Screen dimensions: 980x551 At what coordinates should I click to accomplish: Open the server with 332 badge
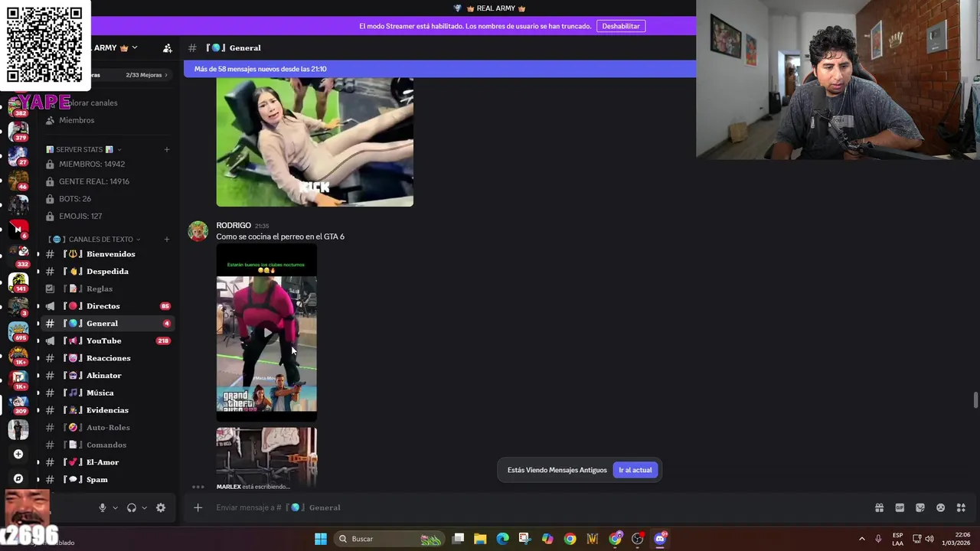click(x=18, y=255)
